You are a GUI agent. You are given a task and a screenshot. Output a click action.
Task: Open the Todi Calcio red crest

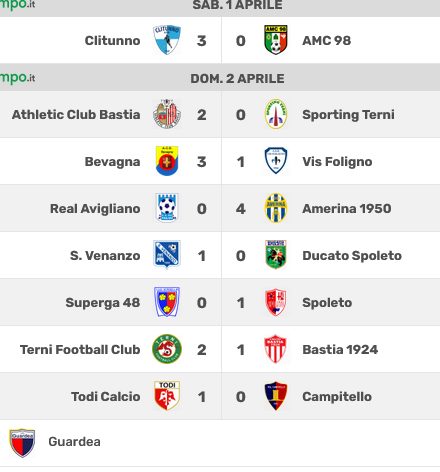click(x=167, y=396)
